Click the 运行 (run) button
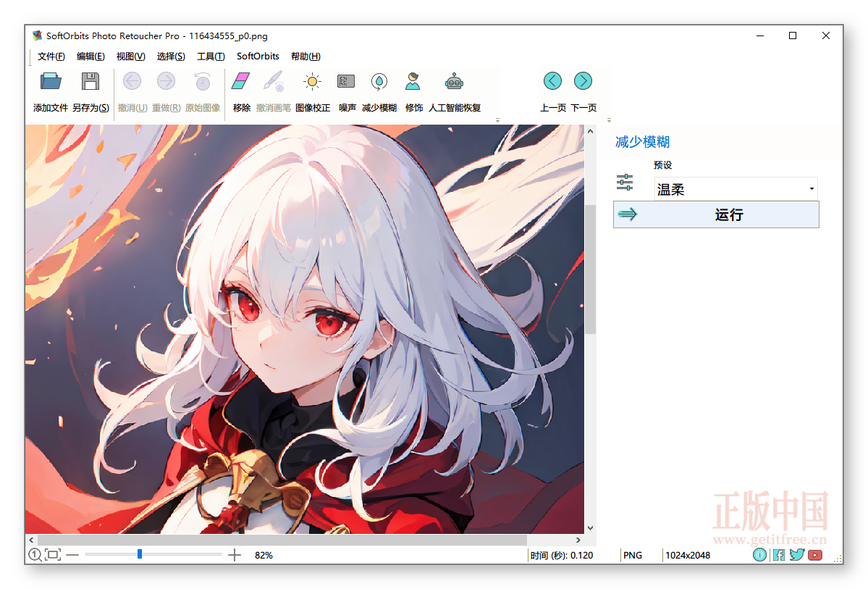The height and width of the screenshot is (589, 868). point(716,214)
